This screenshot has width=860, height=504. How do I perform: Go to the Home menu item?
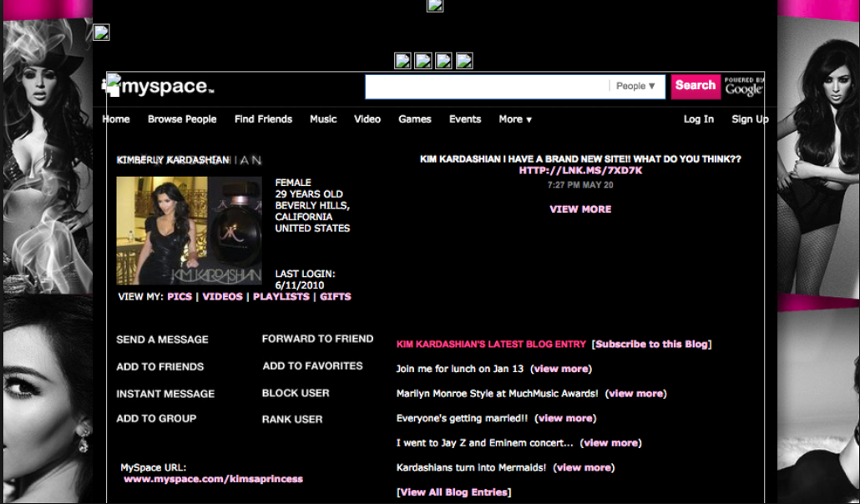[116, 119]
